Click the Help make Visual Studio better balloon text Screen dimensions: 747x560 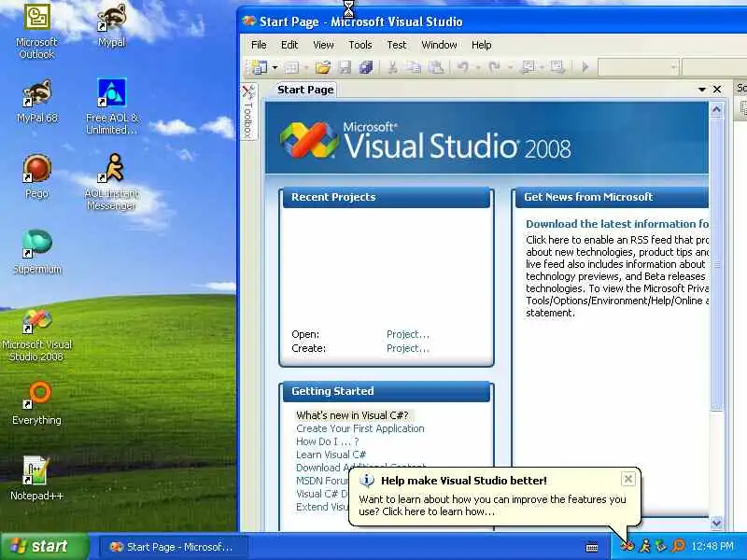click(492, 505)
